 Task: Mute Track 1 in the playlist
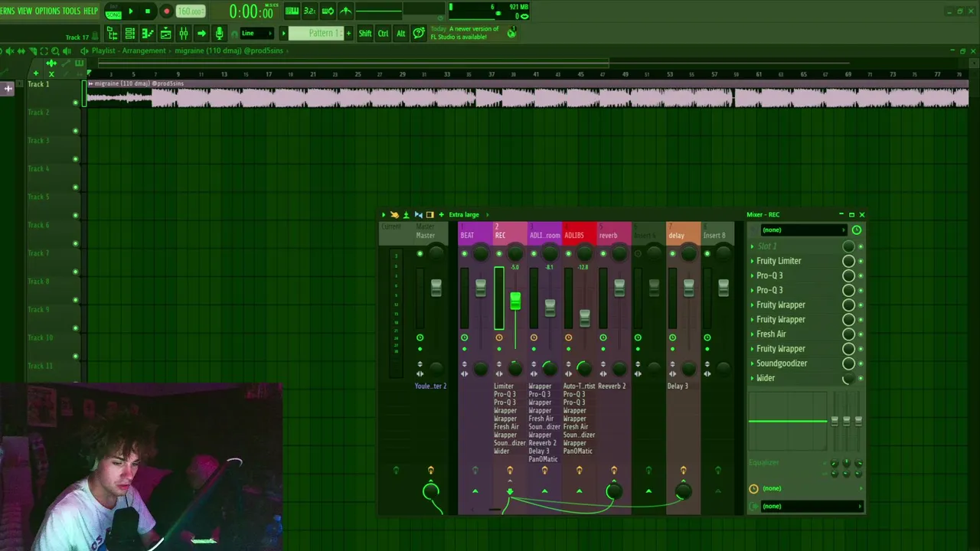click(76, 102)
